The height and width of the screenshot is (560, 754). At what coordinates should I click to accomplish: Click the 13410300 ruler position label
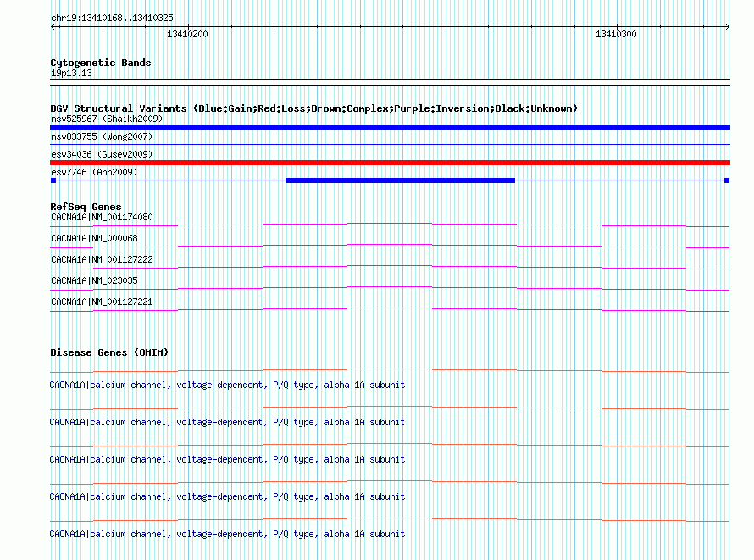[x=616, y=34]
